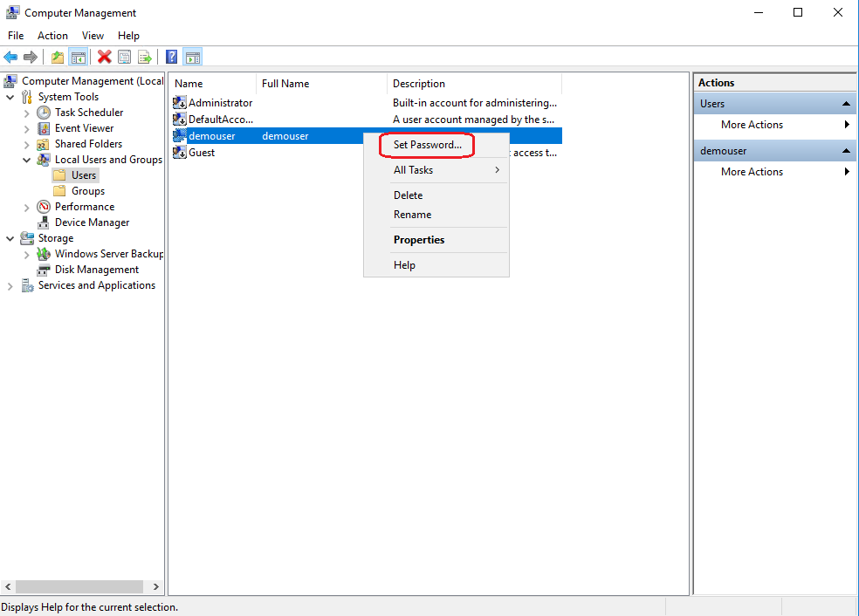Screen dimensions: 859x616
Task: Click the Properties toolbar icon
Action: [x=124, y=57]
